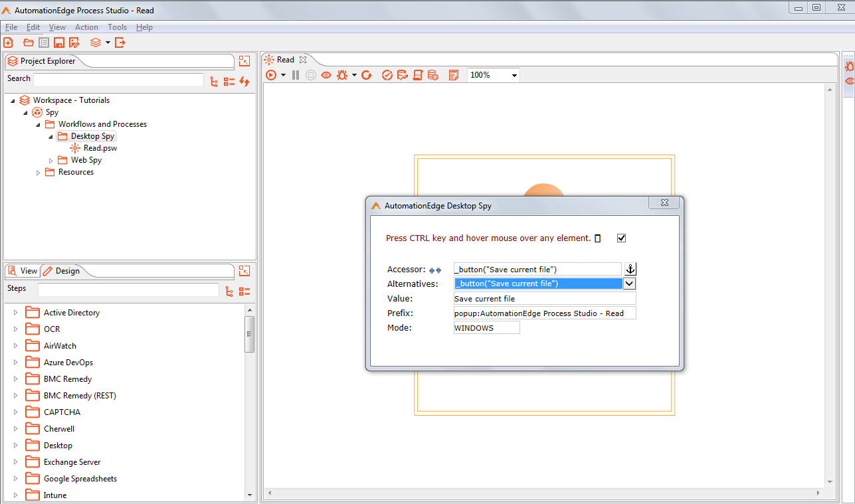855x504 pixels.
Task: Click the anchor icon next to Accessor field
Action: pyautogui.click(x=630, y=269)
